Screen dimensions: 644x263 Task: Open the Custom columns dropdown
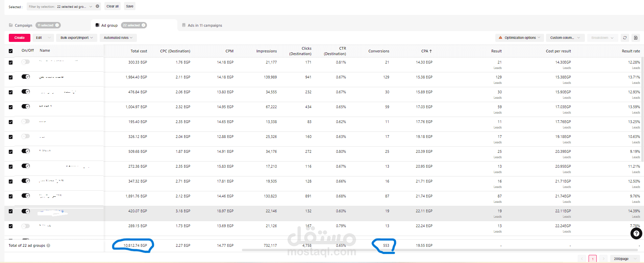pyautogui.click(x=565, y=38)
